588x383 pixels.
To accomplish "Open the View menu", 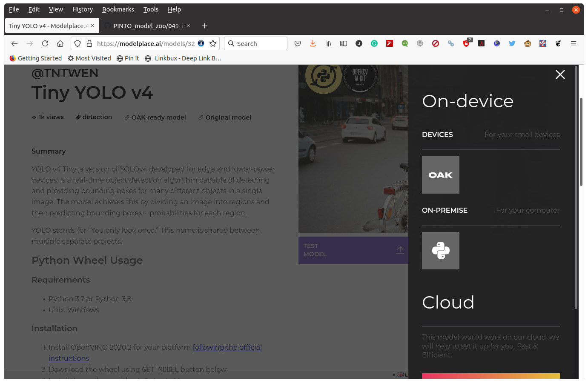I will click(56, 9).
